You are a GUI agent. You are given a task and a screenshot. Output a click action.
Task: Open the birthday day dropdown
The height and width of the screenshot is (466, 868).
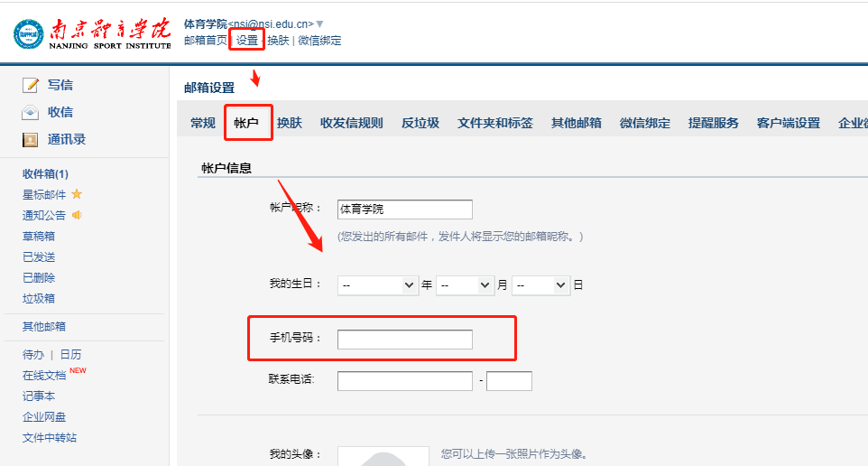[540, 284]
